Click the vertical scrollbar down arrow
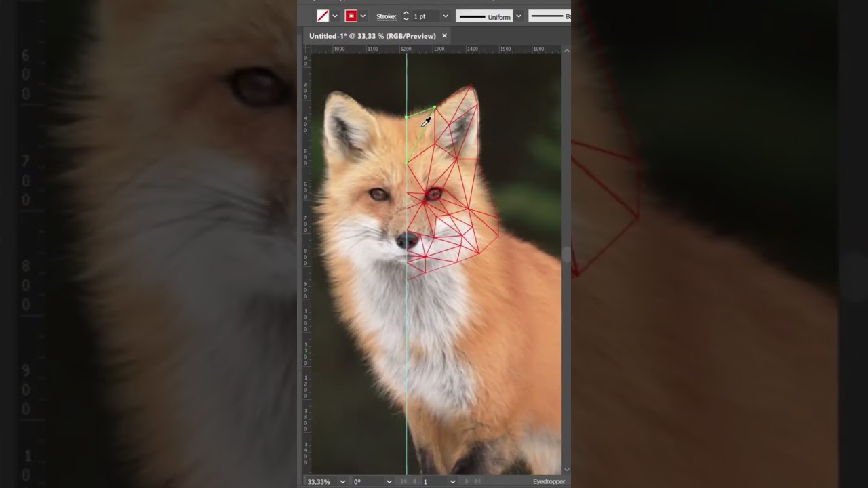 pos(566,469)
